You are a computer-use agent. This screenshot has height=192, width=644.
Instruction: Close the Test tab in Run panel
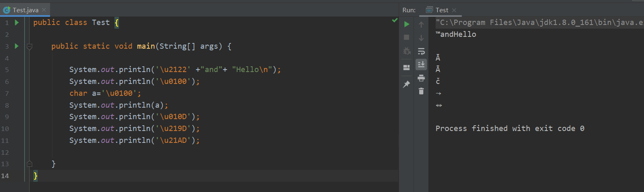pyautogui.click(x=454, y=10)
